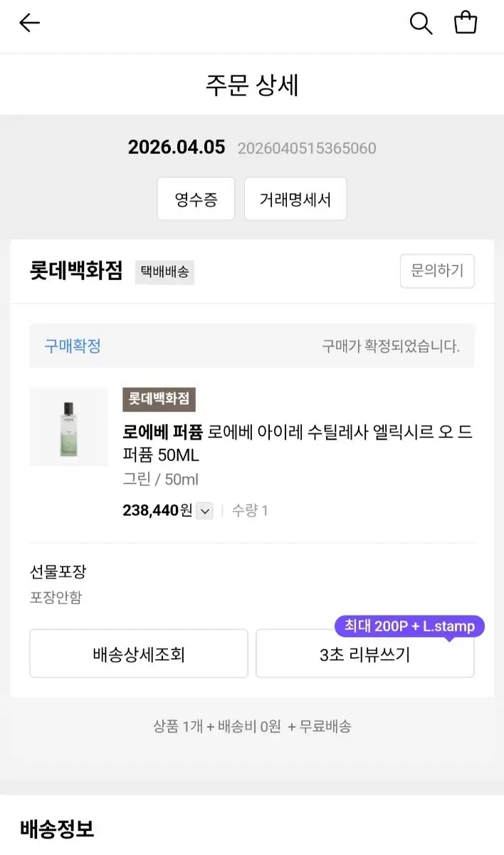
Task: Tap the Loewe perfume product thumbnail
Action: tap(68, 427)
